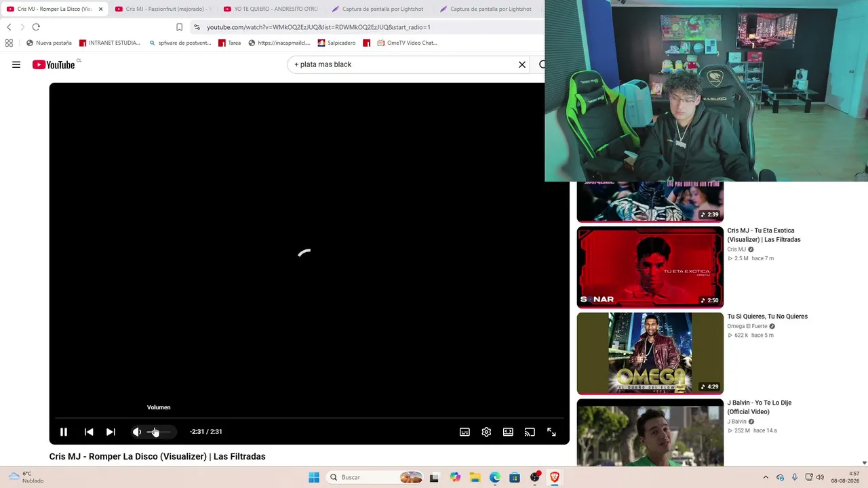868x488 pixels.
Task: Open Copilot from the taskbar
Action: tap(455, 477)
